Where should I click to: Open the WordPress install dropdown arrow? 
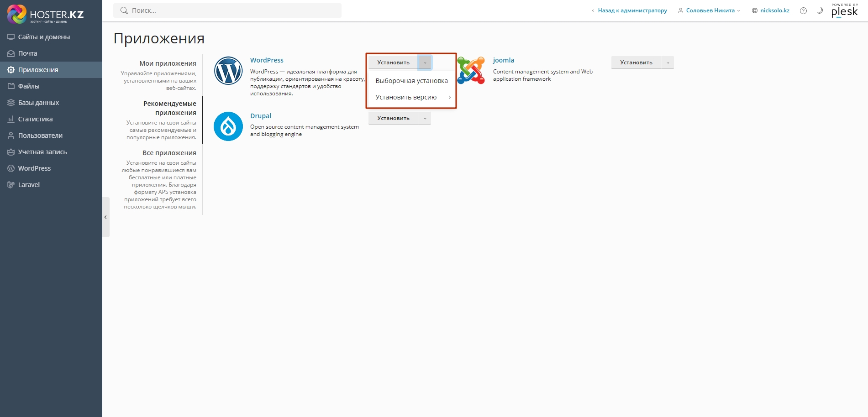tap(425, 63)
